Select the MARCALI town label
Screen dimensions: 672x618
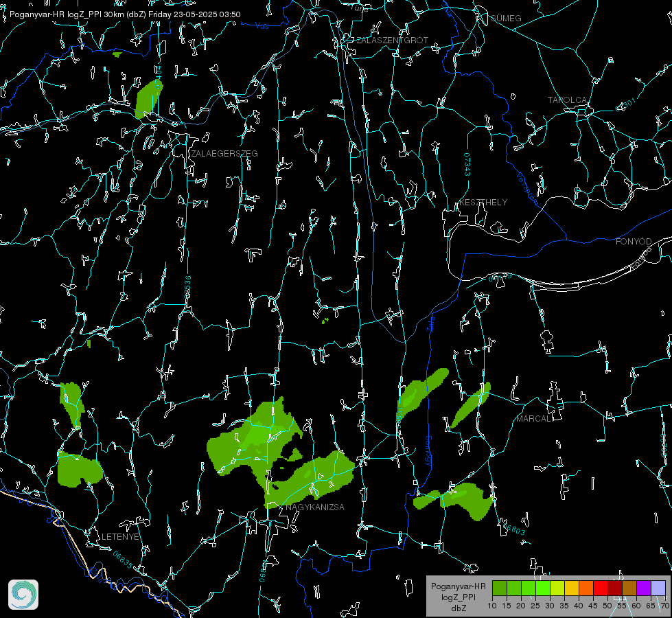534,419
